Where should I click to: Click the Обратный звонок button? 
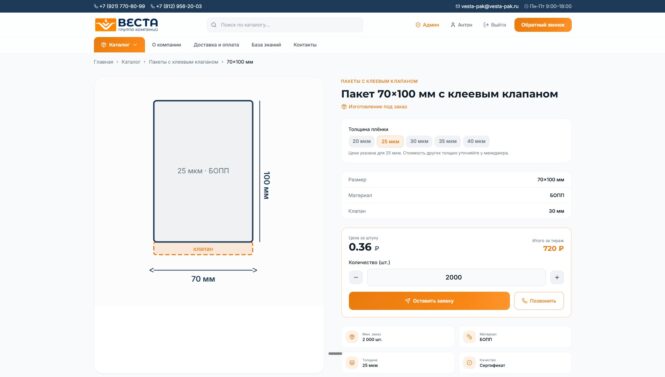tap(543, 25)
